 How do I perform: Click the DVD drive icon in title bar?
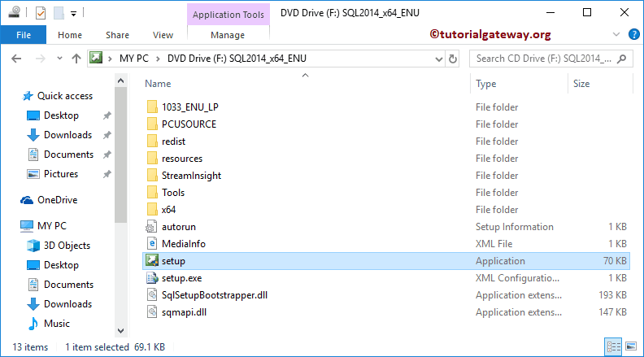(x=15, y=12)
